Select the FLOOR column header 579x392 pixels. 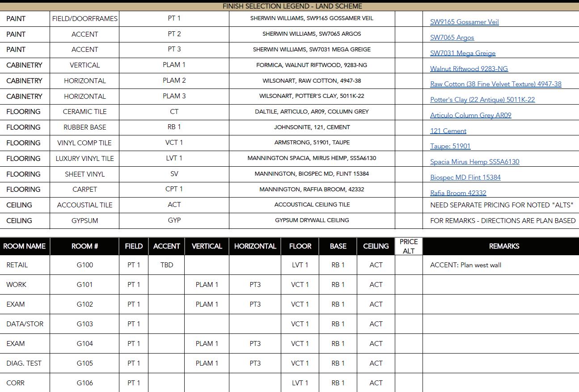pyautogui.click(x=300, y=246)
